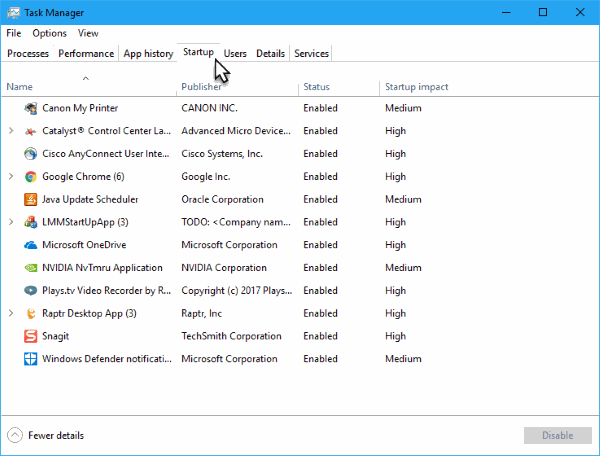Screen dimensions: 600x456
Task: Select the Java Update Scheduler name
Action: (x=90, y=199)
